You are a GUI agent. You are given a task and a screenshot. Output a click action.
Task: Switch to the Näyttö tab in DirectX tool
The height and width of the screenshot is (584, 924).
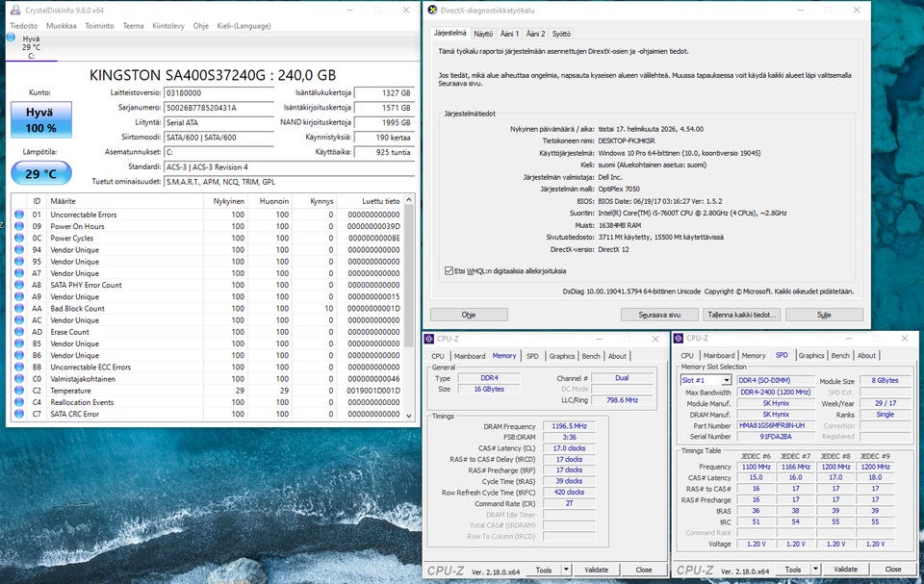pyautogui.click(x=483, y=34)
